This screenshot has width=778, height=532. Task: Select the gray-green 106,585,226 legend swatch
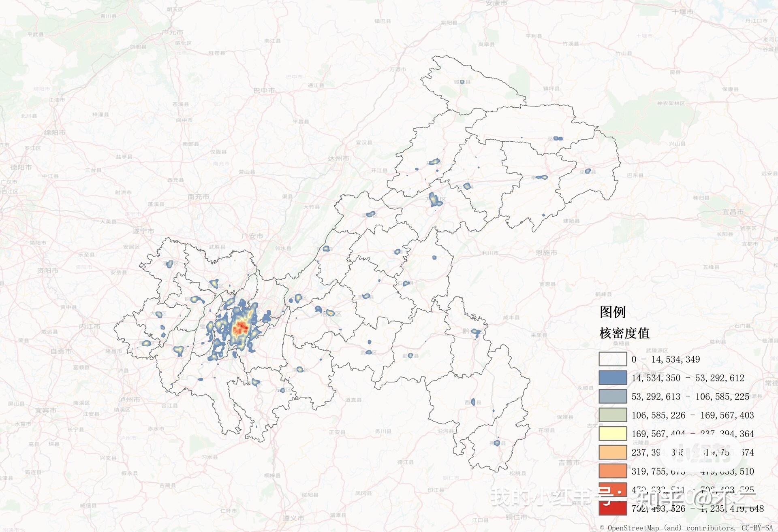coord(613,415)
